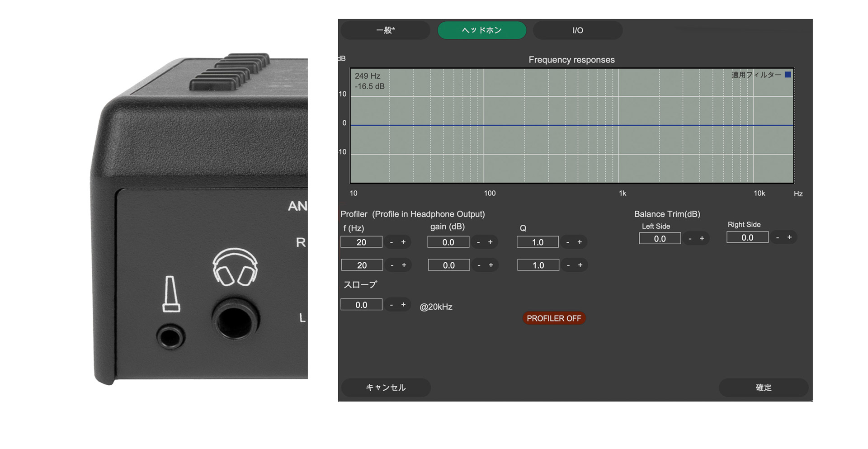Click the キャンセル button
Screen dimensions: 868x449
pos(386,388)
